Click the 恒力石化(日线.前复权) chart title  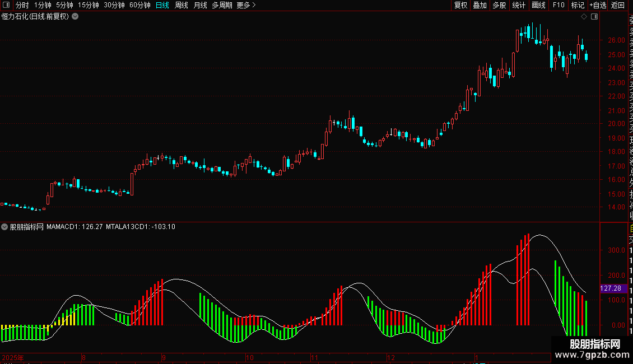pos(35,17)
